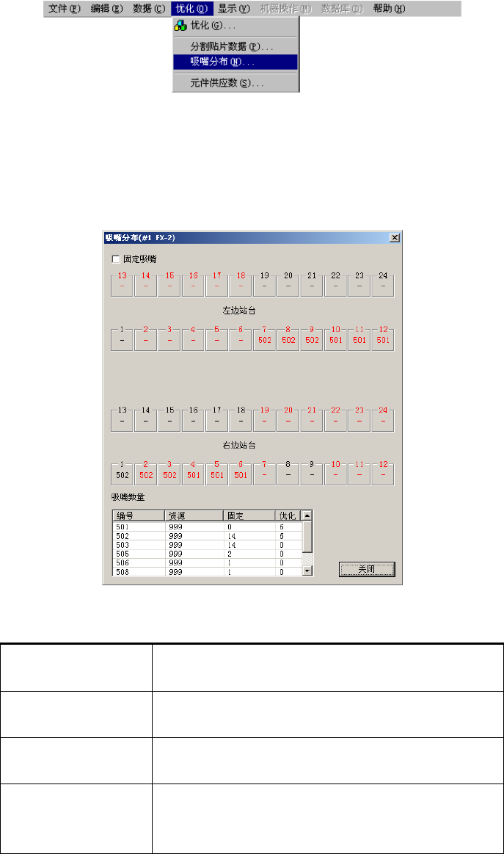This screenshot has width=504, height=854.
Task: Open the 帮助(H) menu
Action: tap(389, 9)
